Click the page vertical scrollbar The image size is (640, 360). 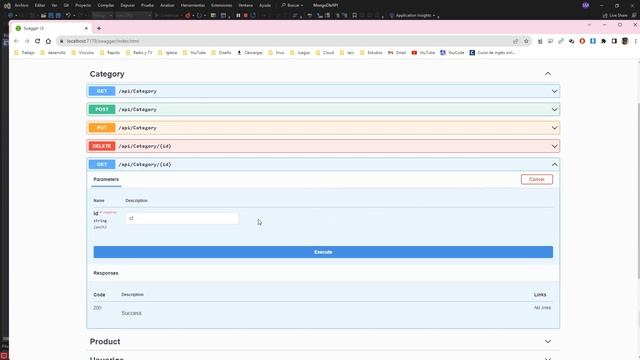(x=638, y=190)
